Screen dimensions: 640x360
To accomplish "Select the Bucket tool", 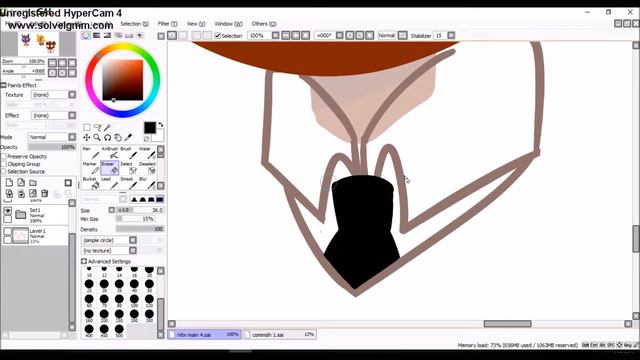I will coord(90,183).
